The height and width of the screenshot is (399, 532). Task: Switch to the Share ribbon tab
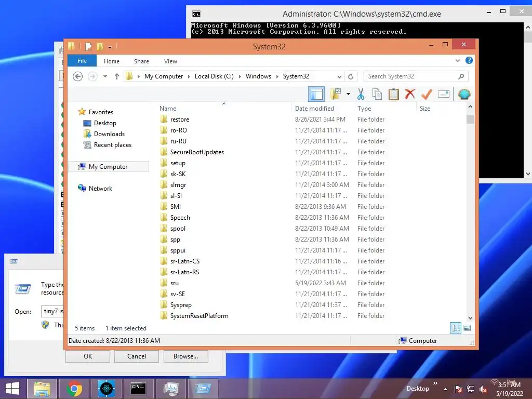pyautogui.click(x=141, y=61)
